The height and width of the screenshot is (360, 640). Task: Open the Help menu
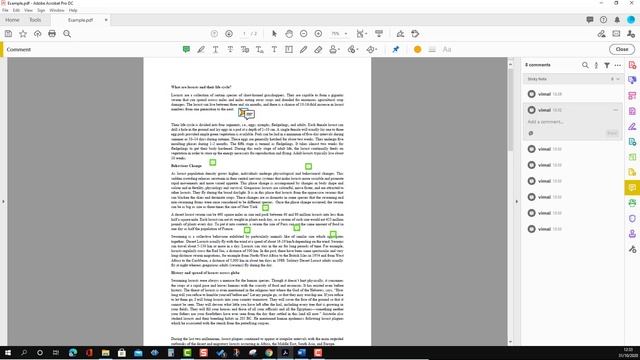(x=73, y=10)
